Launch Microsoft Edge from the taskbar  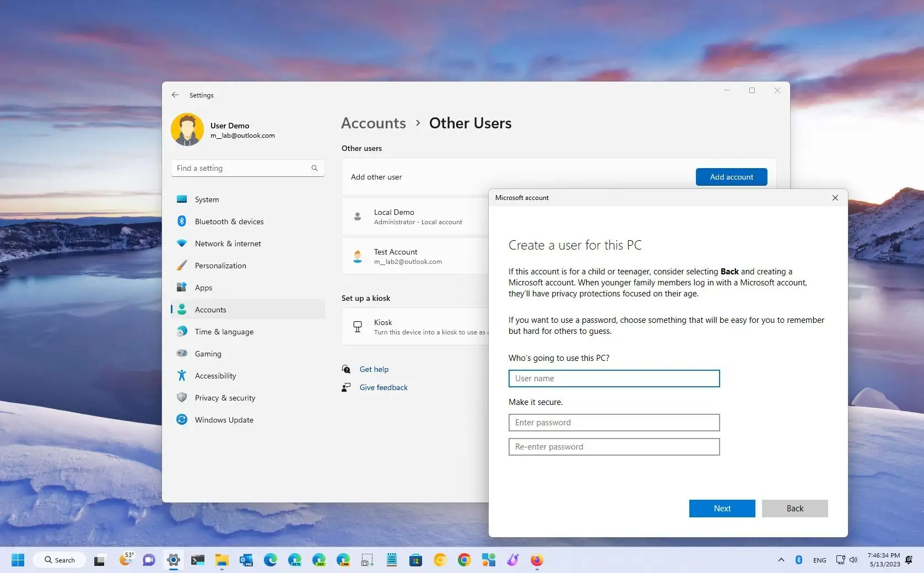point(270,560)
